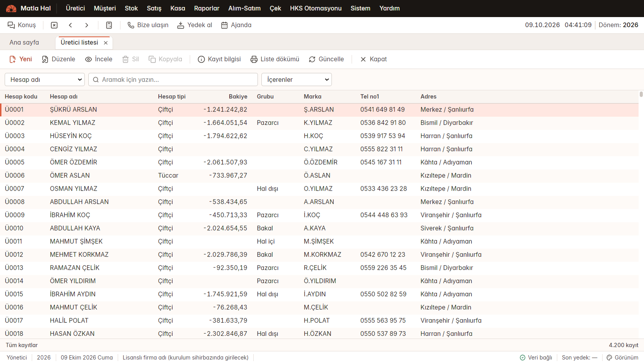This screenshot has height=363, width=644.
Task: Open İçerenler match type dropdown
Action: pos(297,79)
